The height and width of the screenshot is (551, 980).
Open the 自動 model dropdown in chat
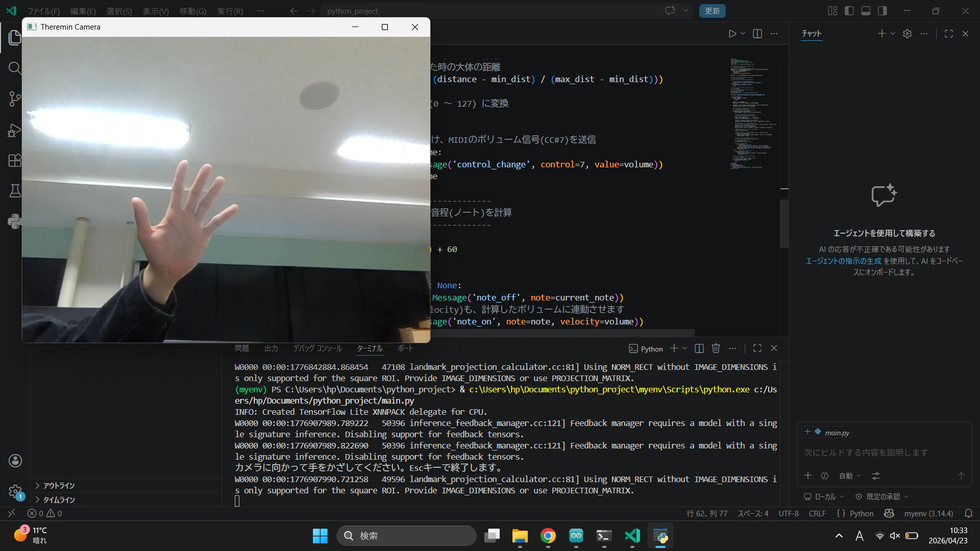[850, 476]
